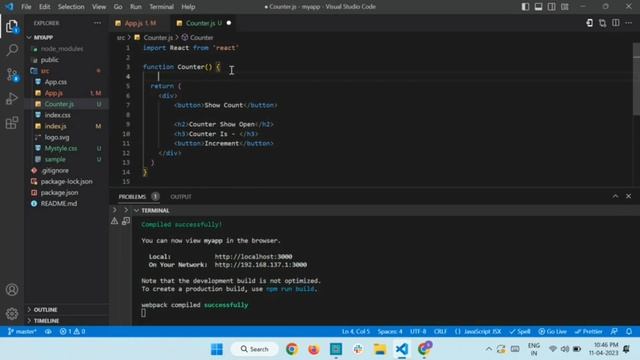This screenshot has width=640, height=360.
Task: Open the Manage gear icon
Action: (12, 313)
